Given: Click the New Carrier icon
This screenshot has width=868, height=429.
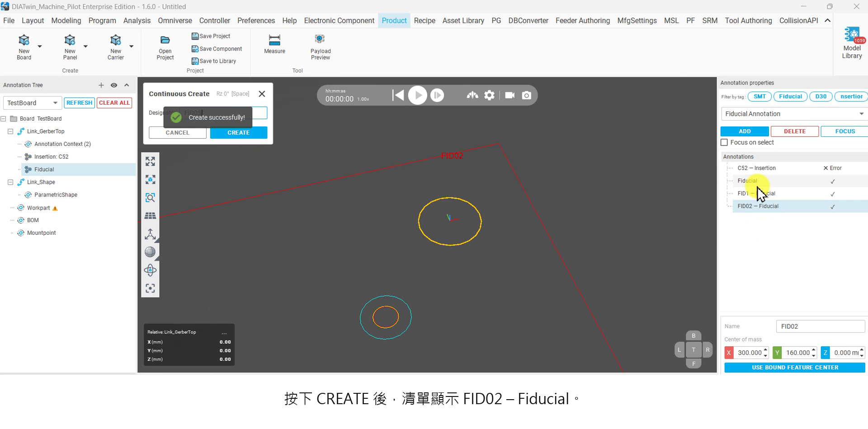Looking at the screenshot, I should pos(115,40).
